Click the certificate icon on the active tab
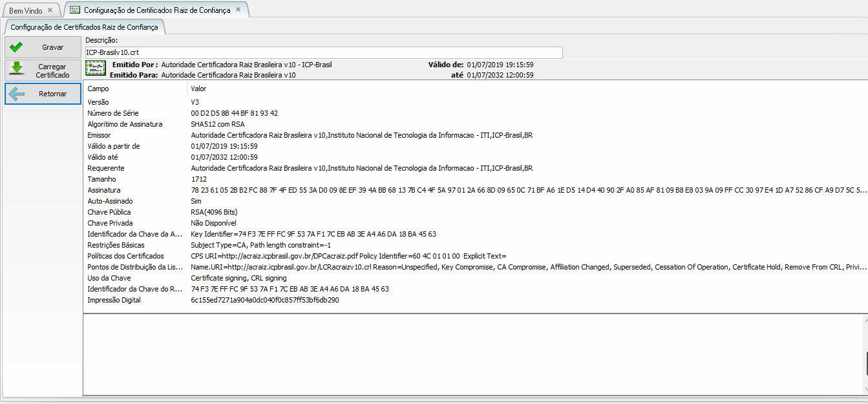Viewport: 868px width, 404px height. [x=75, y=10]
